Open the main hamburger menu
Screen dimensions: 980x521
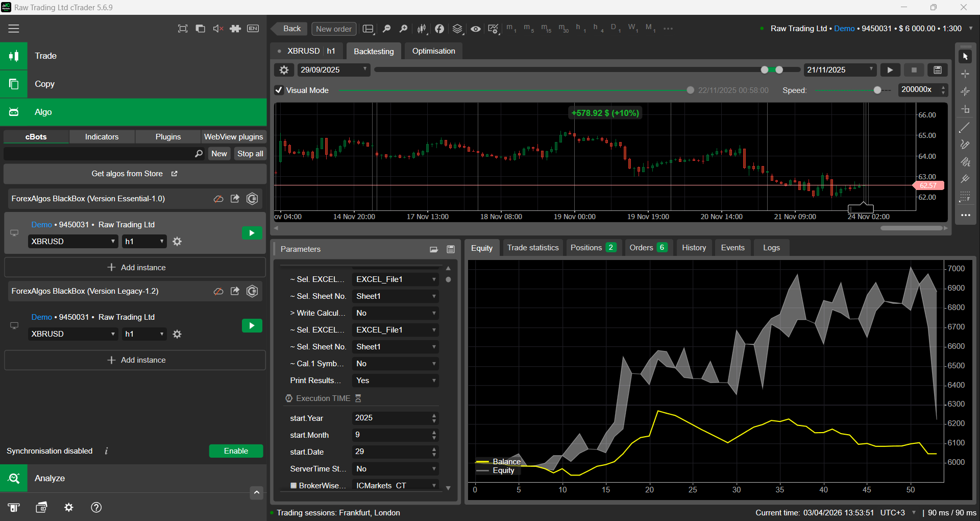click(14, 29)
